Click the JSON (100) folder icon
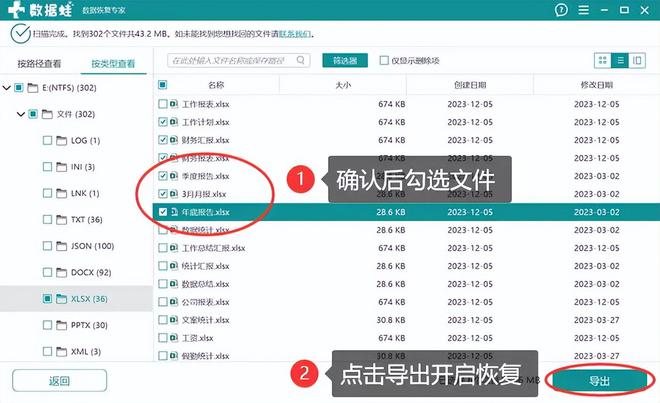The width and height of the screenshot is (660, 403). click(x=61, y=246)
